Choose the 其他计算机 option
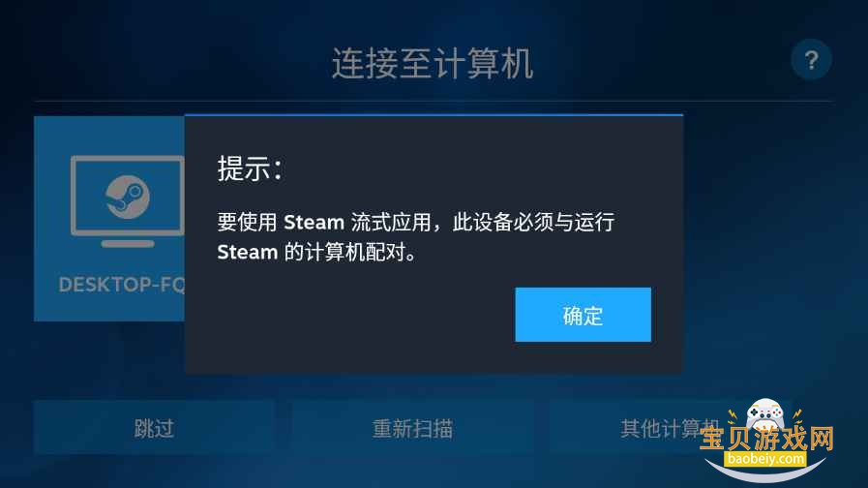868x488 pixels. [x=670, y=428]
